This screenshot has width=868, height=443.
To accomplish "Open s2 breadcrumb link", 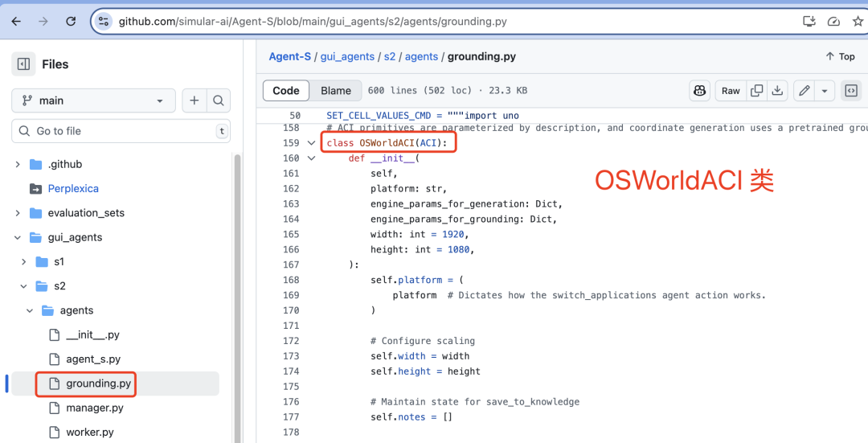I will (x=390, y=56).
